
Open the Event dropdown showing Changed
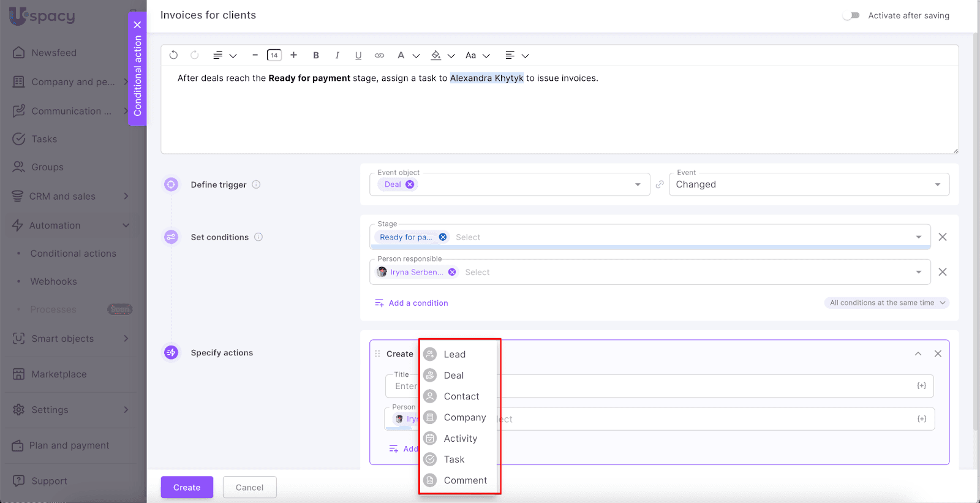(x=809, y=184)
